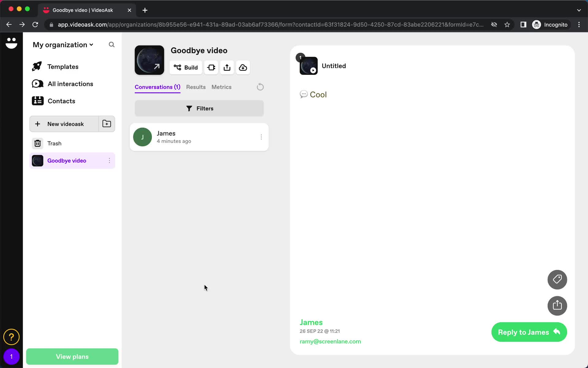Click the Templates rocket icon in sidebar
The image size is (588, 368).
pos(37,67)
